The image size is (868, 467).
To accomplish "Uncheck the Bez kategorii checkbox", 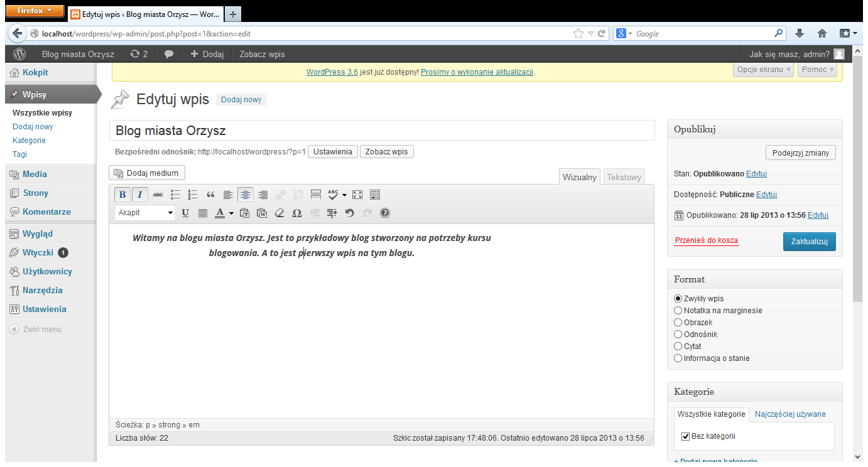I will point(685,436).
